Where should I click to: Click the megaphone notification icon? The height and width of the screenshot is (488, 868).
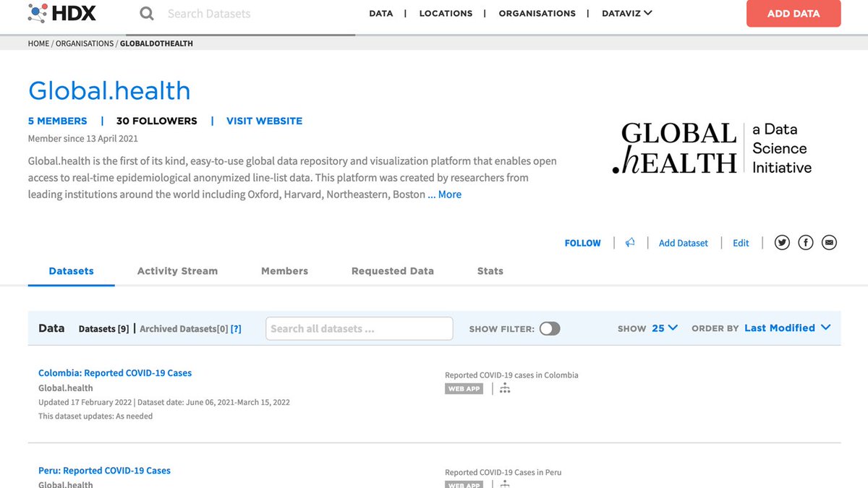pos(630,243)
